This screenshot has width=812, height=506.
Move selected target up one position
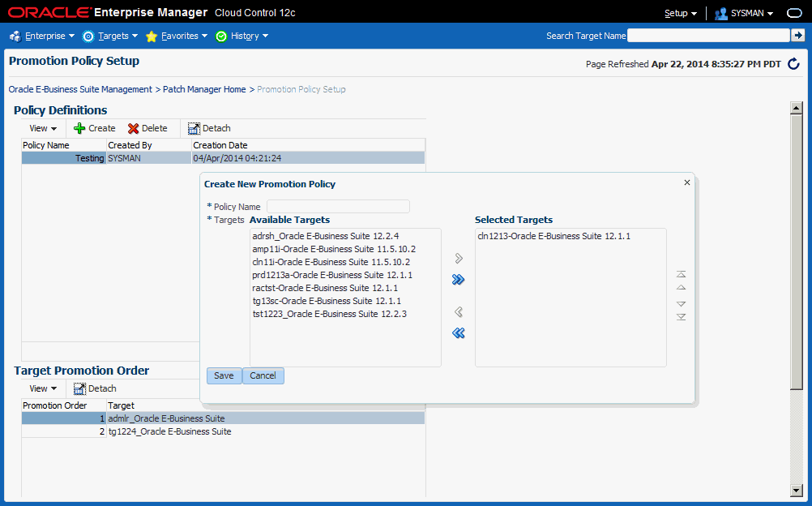point(682,287)
